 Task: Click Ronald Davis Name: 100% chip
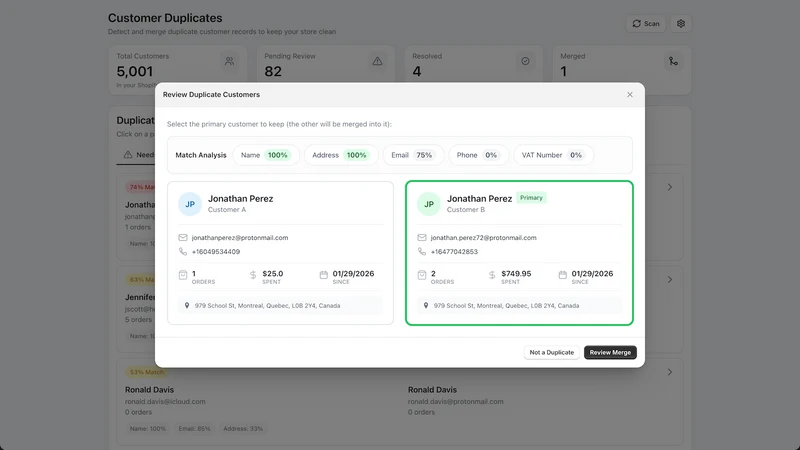tap(147, 429)
